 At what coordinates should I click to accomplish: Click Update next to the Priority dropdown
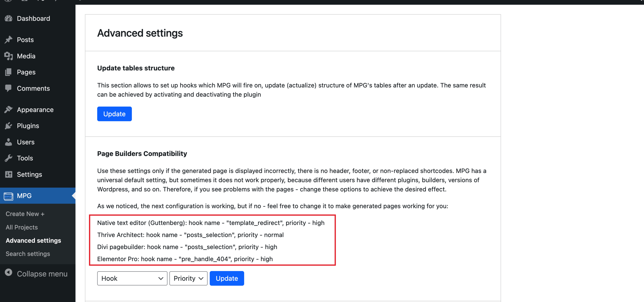(227, 278)
